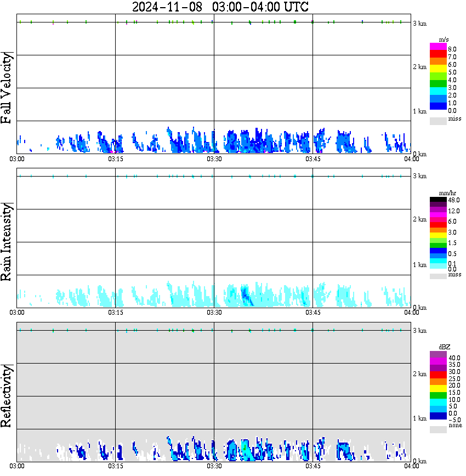Pick the yellow 15.0 dBZ reflectivity swatch

[438, 389]
